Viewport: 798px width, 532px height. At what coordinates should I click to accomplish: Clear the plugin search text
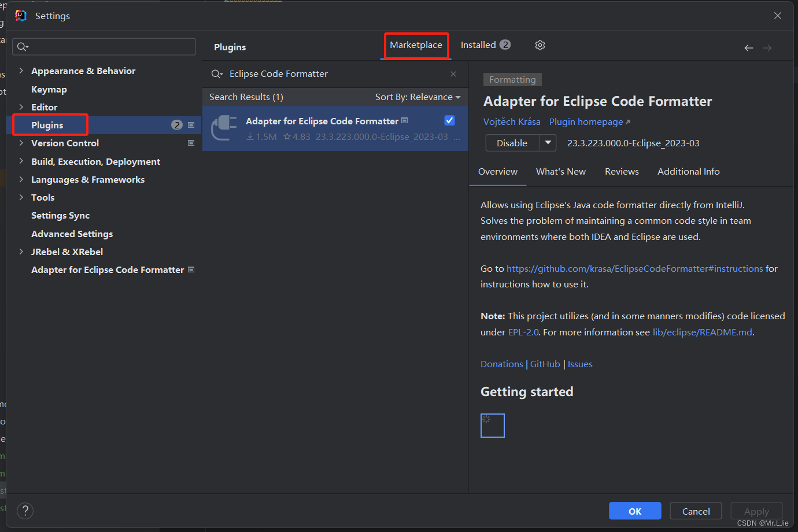tap(453, 74)
